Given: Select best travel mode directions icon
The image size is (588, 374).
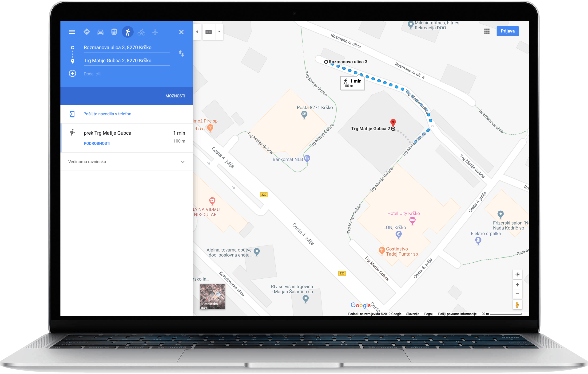Looking at the screenshot, I should [87, 32].
